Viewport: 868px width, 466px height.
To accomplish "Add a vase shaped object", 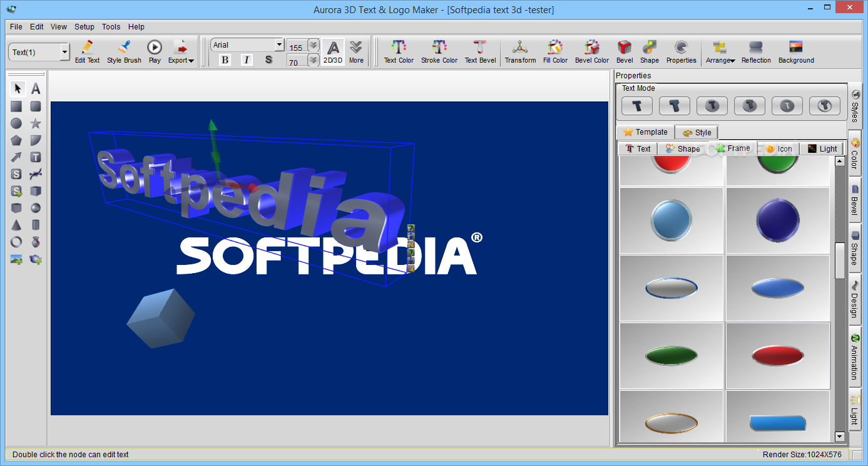I will (36, 242).
